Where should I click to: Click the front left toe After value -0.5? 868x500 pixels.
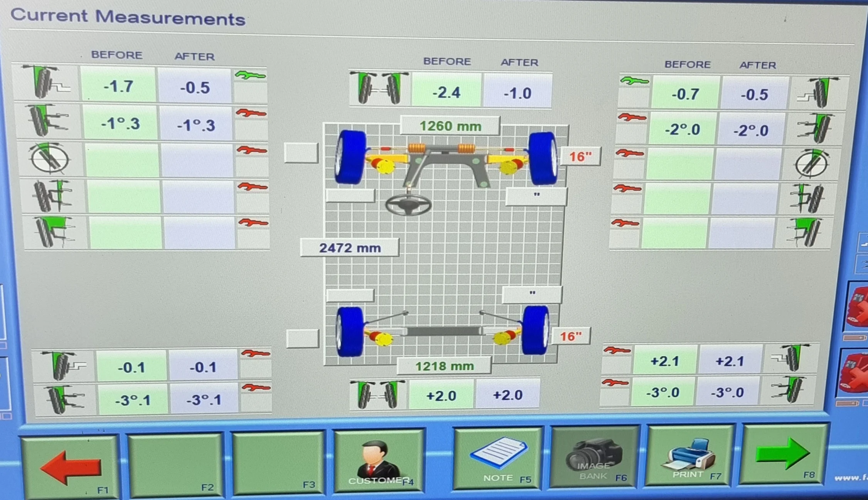tap(195, 87)
